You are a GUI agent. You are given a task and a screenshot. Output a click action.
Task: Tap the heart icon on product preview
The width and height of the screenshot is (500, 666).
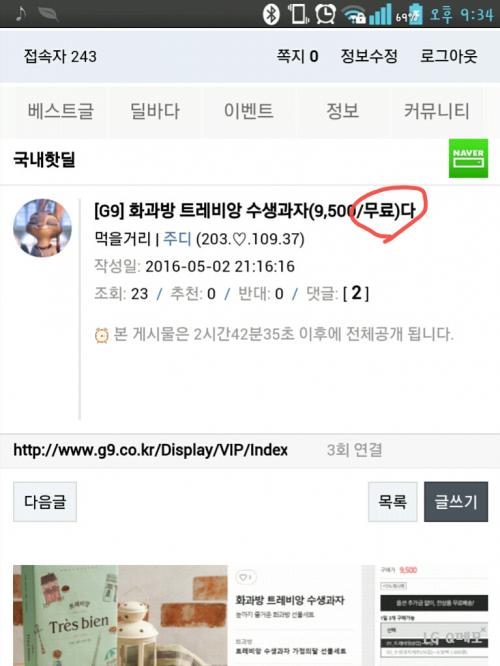click(x=246, y=577)
